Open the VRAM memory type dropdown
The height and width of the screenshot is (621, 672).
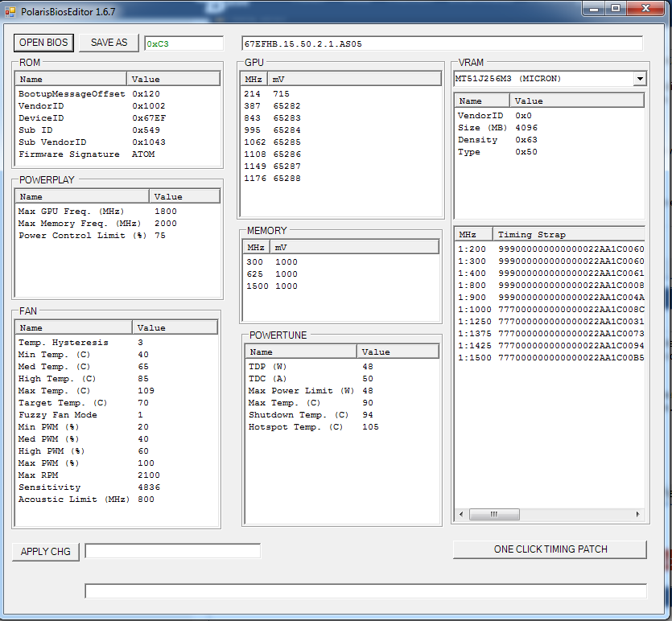(x=640, y=79)
